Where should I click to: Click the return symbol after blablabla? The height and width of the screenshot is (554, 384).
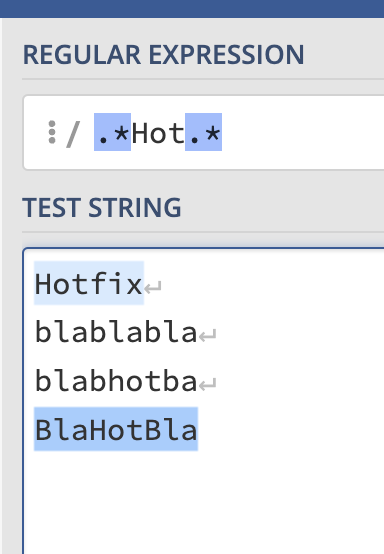tap(207, 335)
